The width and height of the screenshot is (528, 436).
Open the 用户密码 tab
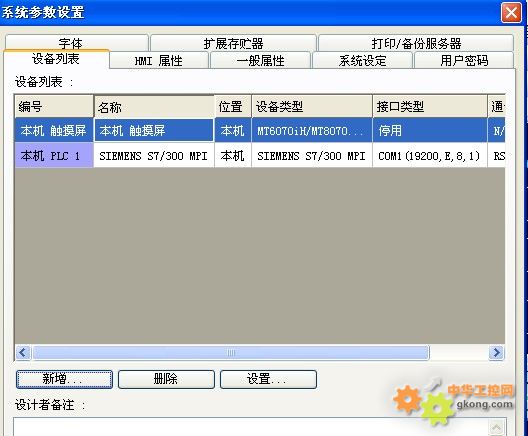click(x=464, y=61)
